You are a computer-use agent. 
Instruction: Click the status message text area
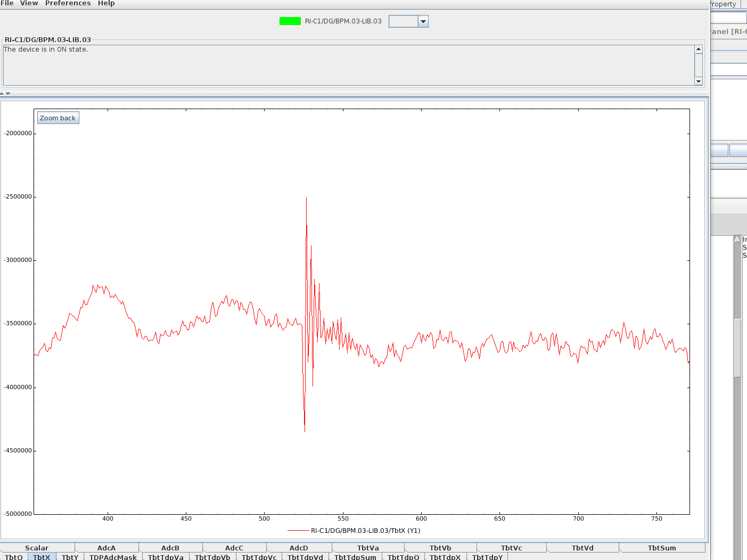(348, 65)
